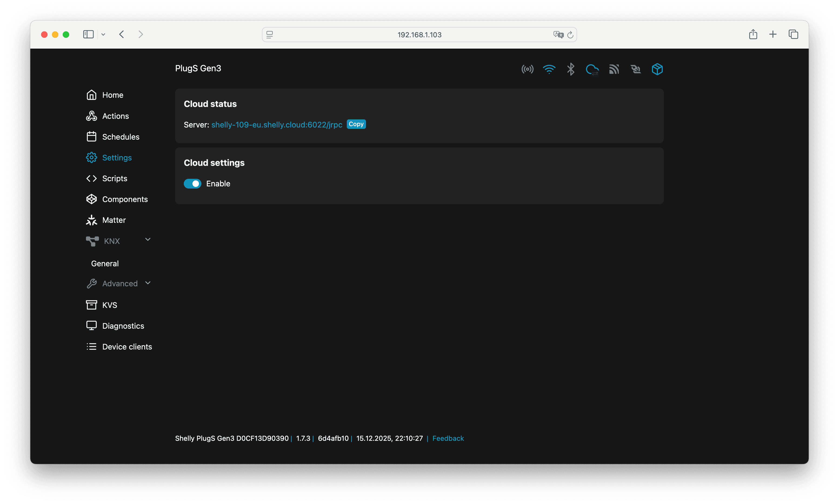This screenshot has width=839, height=504.
Task: Open the Safari tab overview icon
Action: tap(793, 34)
